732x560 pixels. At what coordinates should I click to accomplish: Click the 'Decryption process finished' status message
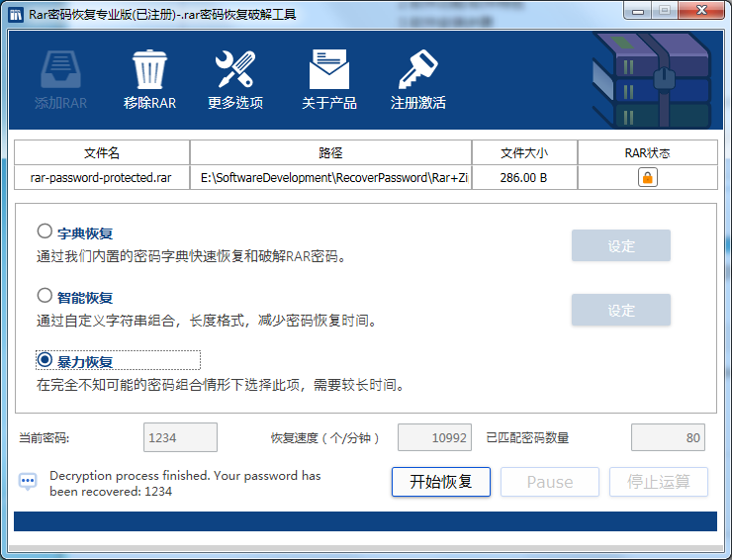pos(185,484)
